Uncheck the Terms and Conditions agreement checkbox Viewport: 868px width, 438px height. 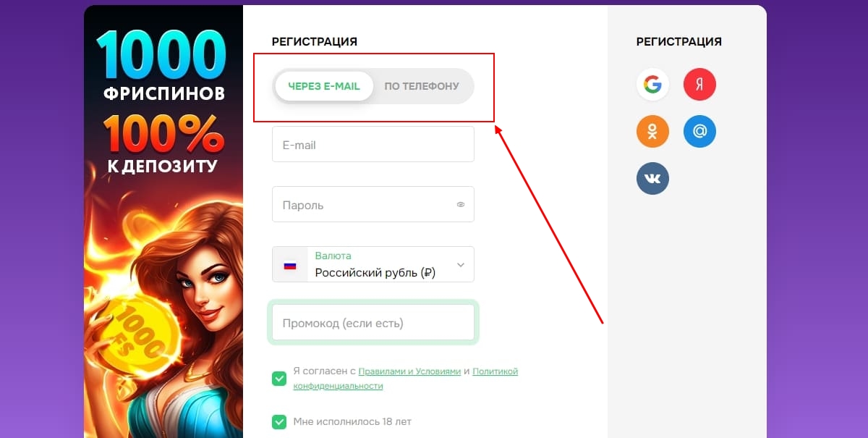[x=279, y=378]
